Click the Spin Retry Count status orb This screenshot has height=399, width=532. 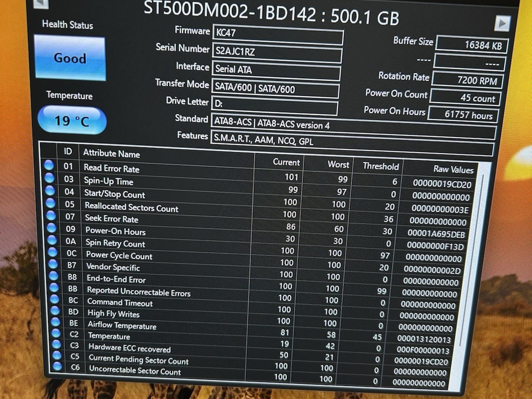coord(52,240)
